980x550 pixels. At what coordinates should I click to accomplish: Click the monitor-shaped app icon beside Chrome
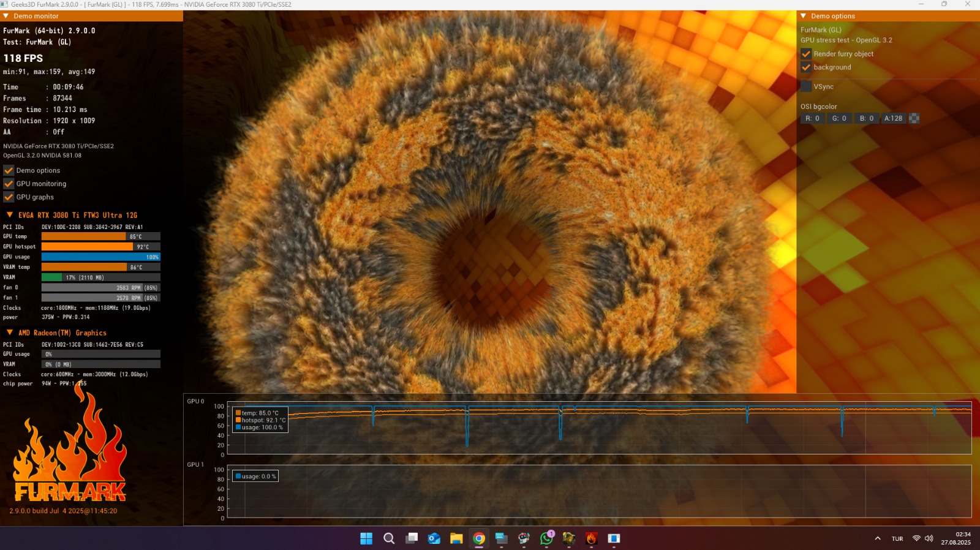pyautogui.click(x=502, y=538)
